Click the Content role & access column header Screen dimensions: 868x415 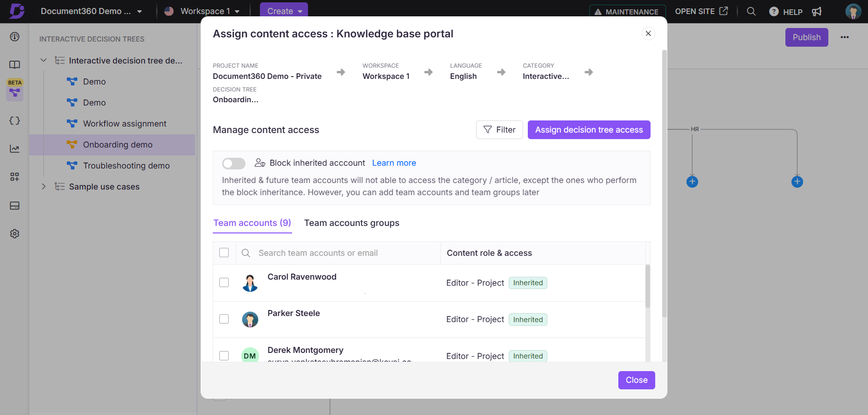click(x=489, y=253)
